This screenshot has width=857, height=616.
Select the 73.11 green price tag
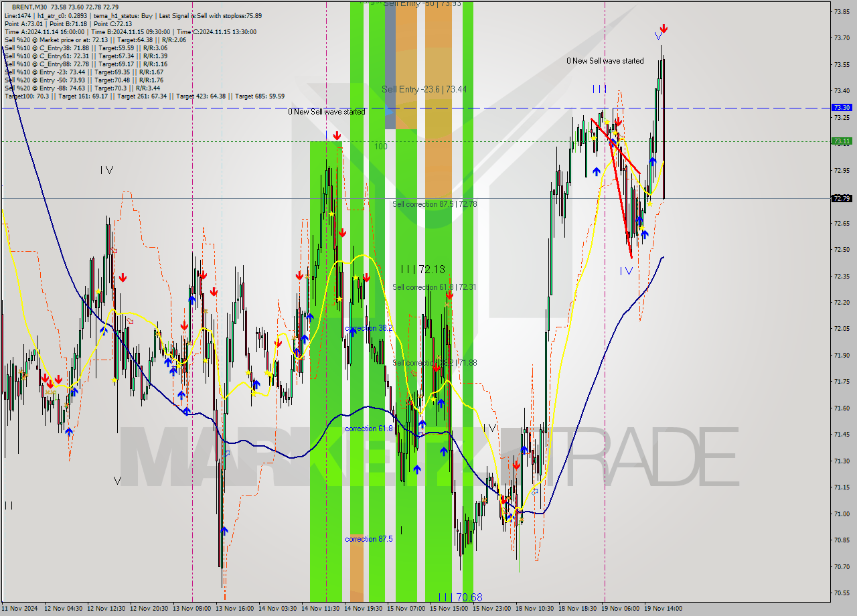[841, 141]
